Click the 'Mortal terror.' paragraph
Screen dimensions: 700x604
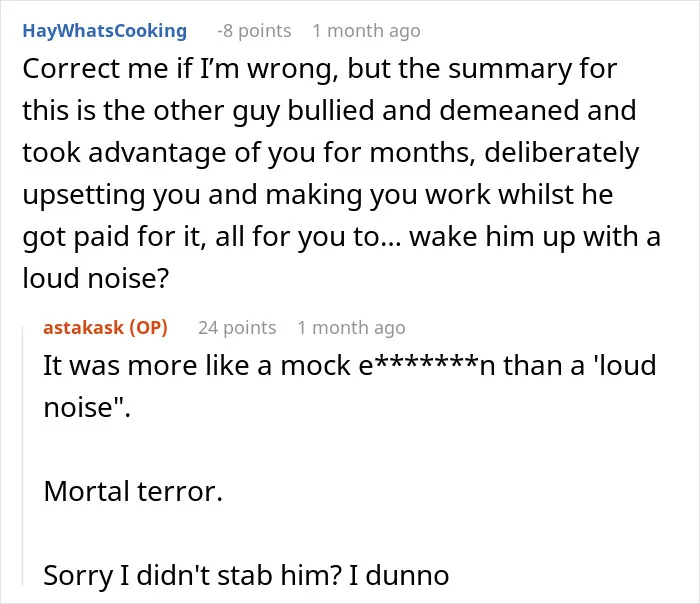[133, 491]
